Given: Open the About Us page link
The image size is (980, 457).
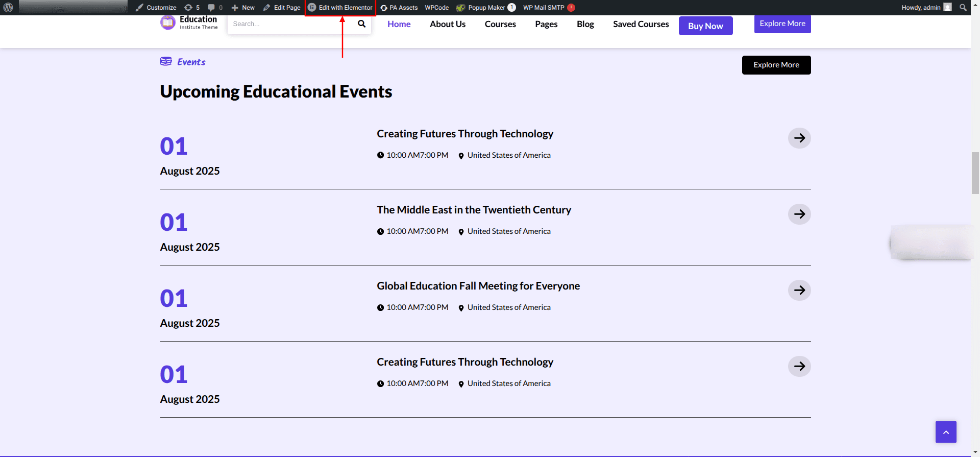Looking at the screenshot, I should [448, 24].
